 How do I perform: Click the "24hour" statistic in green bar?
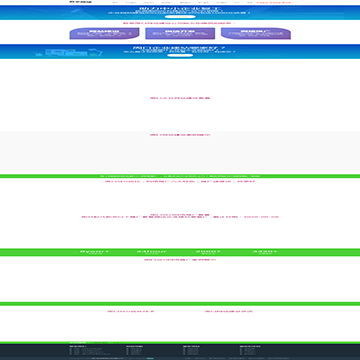[x=152, y=252]
